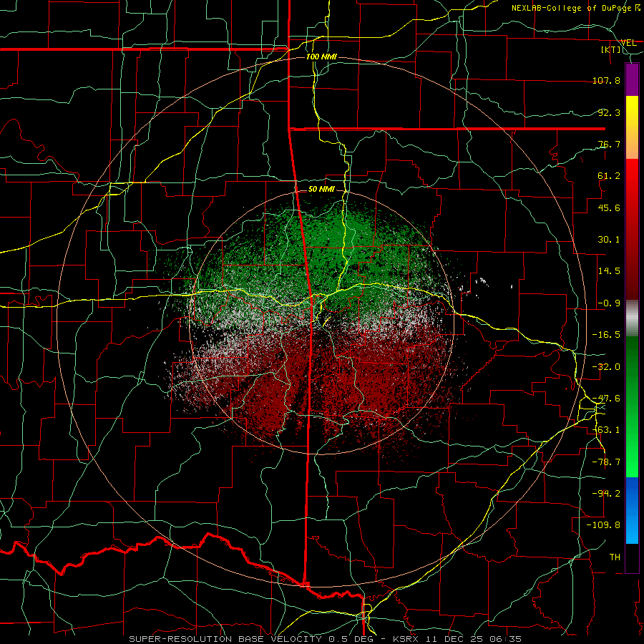Click the 100 NMI range ring label

(321, 57)
